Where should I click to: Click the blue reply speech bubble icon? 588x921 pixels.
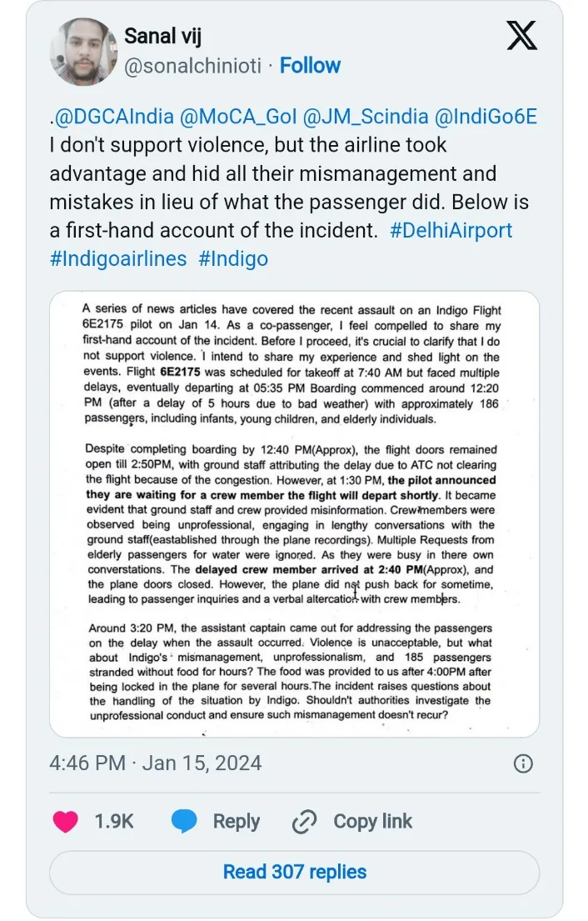click(x=184, y=821)
